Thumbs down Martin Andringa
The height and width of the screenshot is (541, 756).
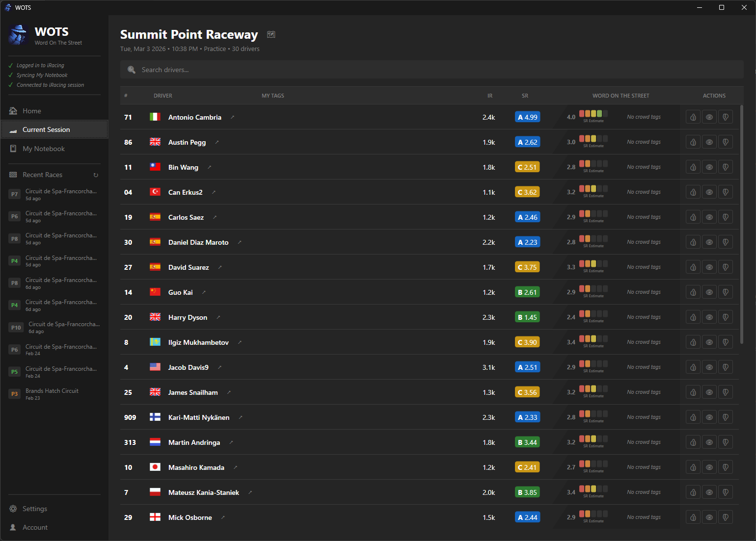725,442
